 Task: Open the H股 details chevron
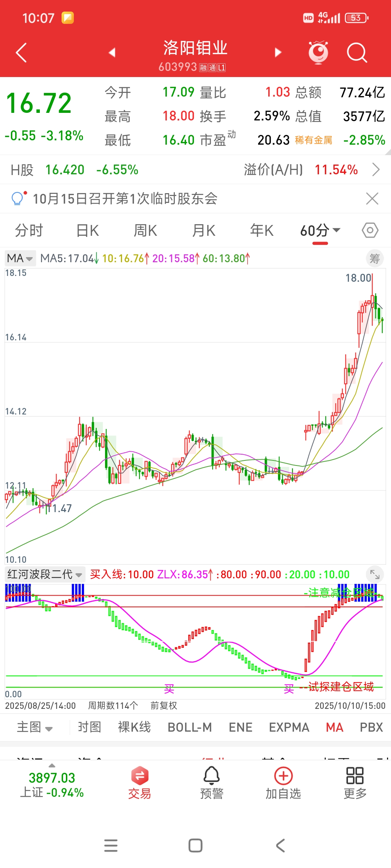[376, 169]
